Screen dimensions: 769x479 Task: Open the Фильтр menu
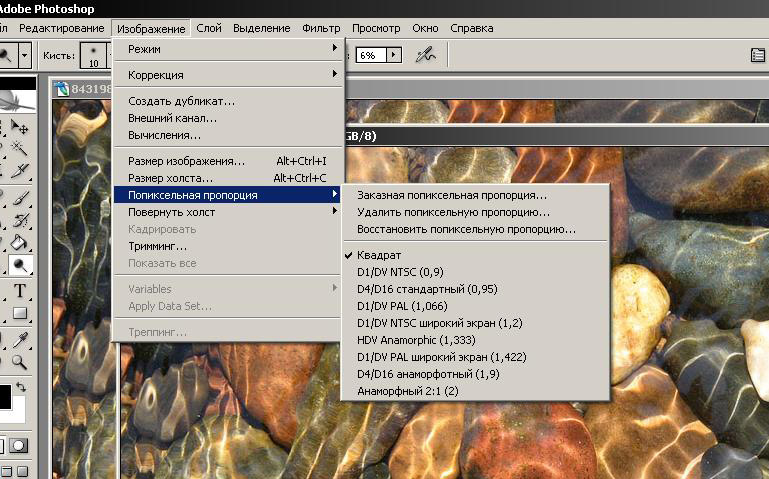321,28
